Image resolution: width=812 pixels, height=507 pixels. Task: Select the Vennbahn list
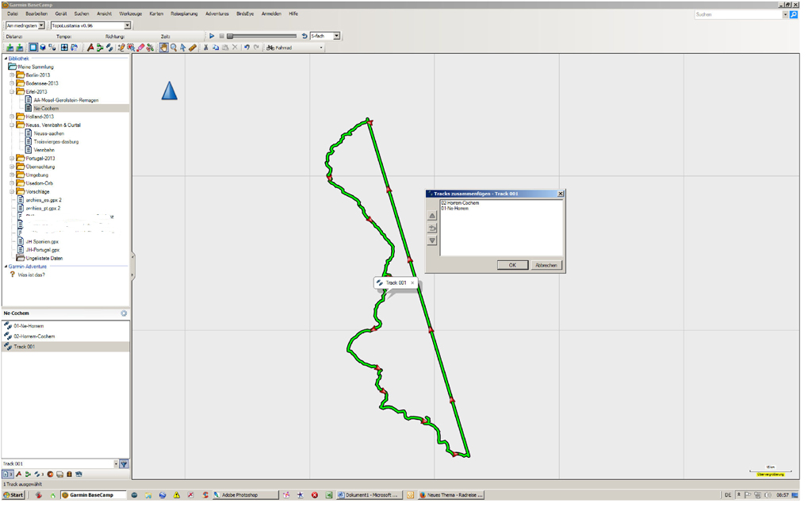[44, 150]
